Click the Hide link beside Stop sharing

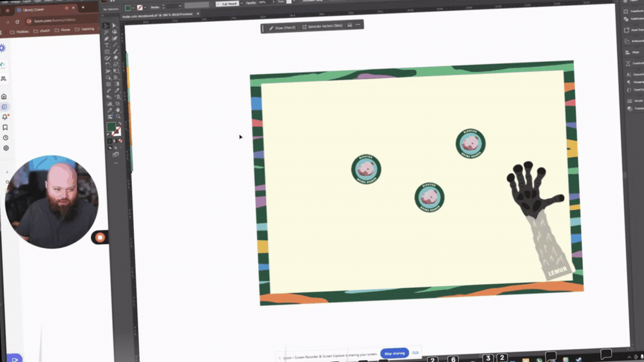click(415, 352)
